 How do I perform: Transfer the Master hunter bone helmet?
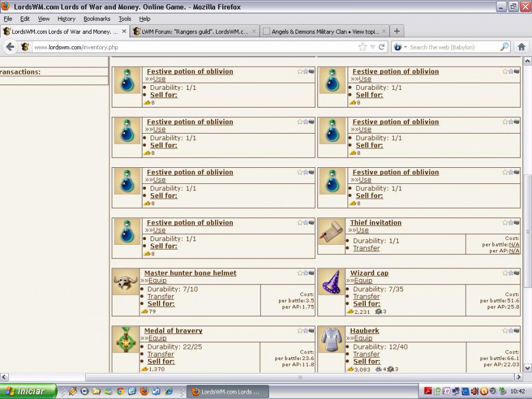click(x=160, y=297)
